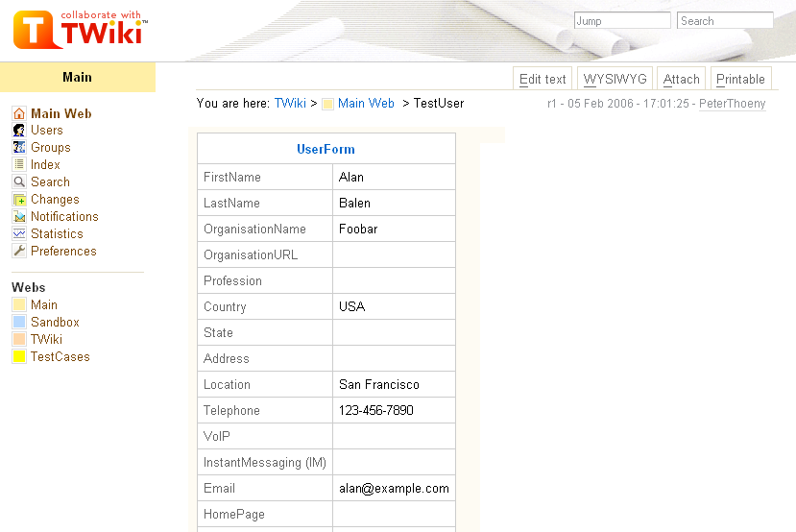Click the Statistics chart icon
This screenshot has height=532, width=796.
coord(19,234)
